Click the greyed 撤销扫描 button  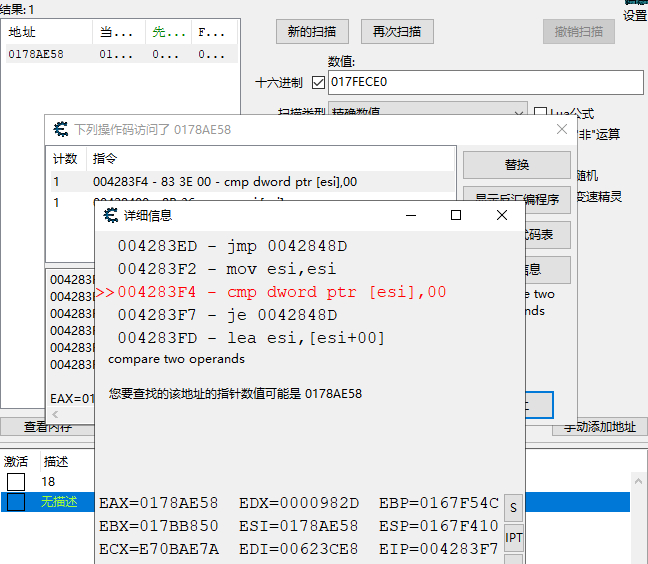tap(579, 31)
